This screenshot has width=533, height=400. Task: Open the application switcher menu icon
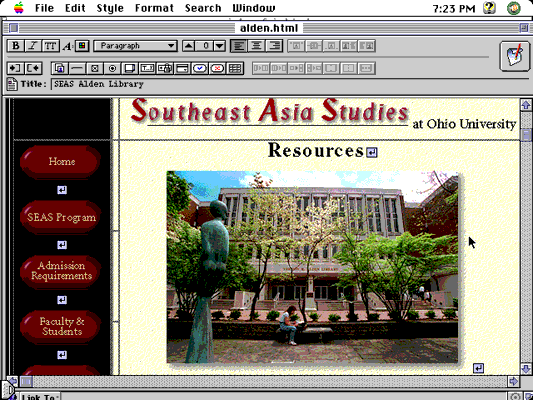click(514, 7)
